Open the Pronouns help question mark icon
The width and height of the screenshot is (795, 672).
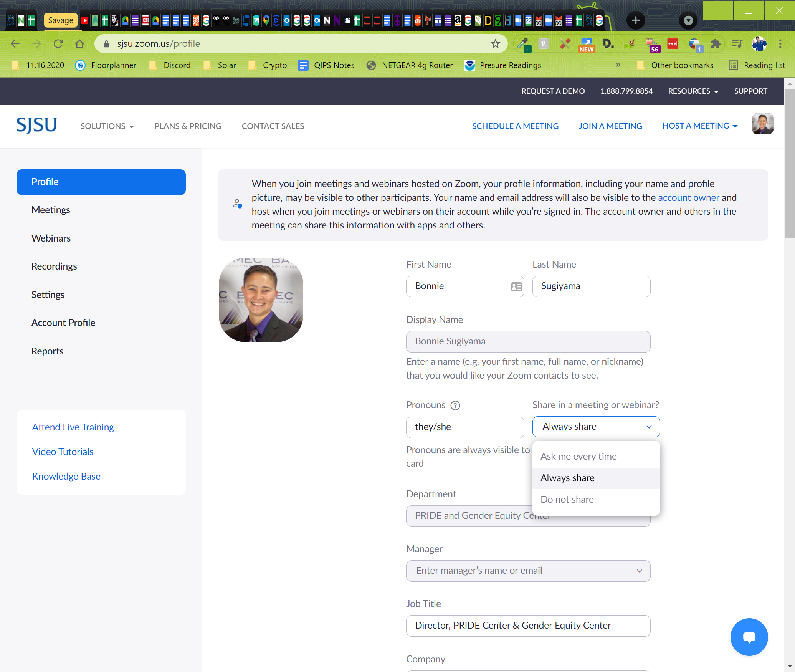[456, 405]
